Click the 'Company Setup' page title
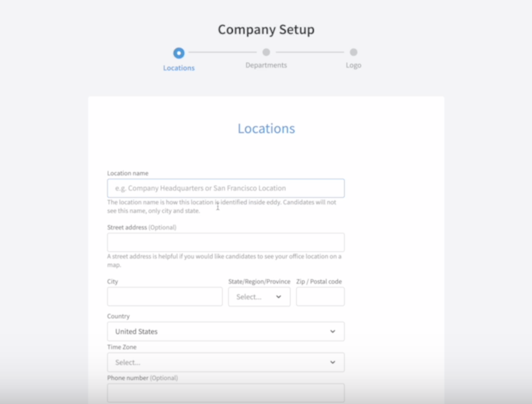Viewport: 532px width, 404px height. [266, 30]
